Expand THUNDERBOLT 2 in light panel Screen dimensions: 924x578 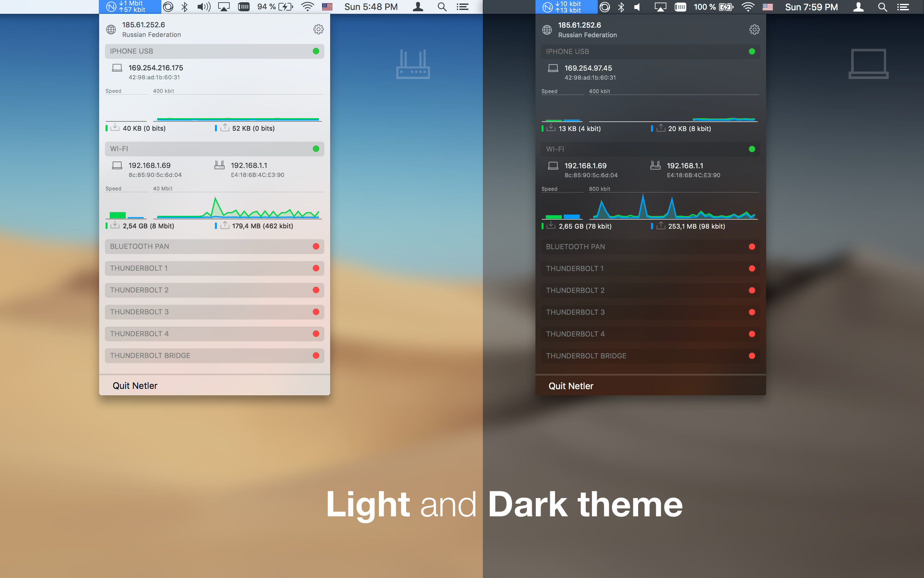coord(215,290)
